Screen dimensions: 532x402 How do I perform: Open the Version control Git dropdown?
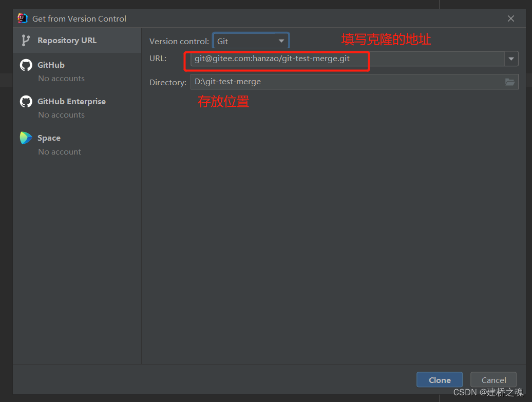[x=251, y=41]
